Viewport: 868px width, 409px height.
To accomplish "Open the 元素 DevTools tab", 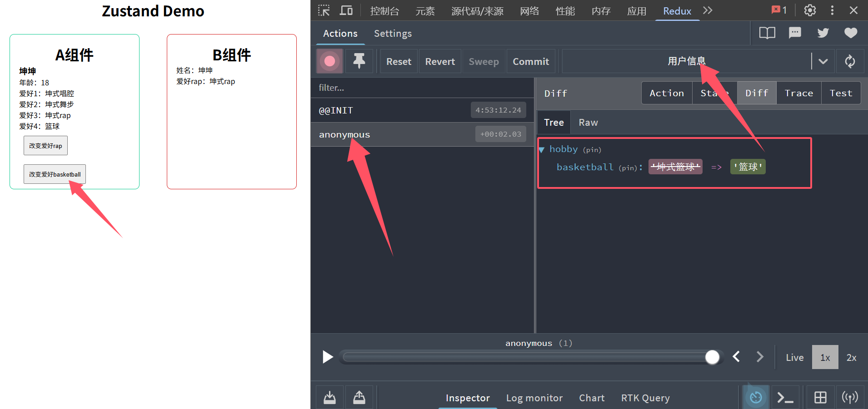I will click(425, 11).
